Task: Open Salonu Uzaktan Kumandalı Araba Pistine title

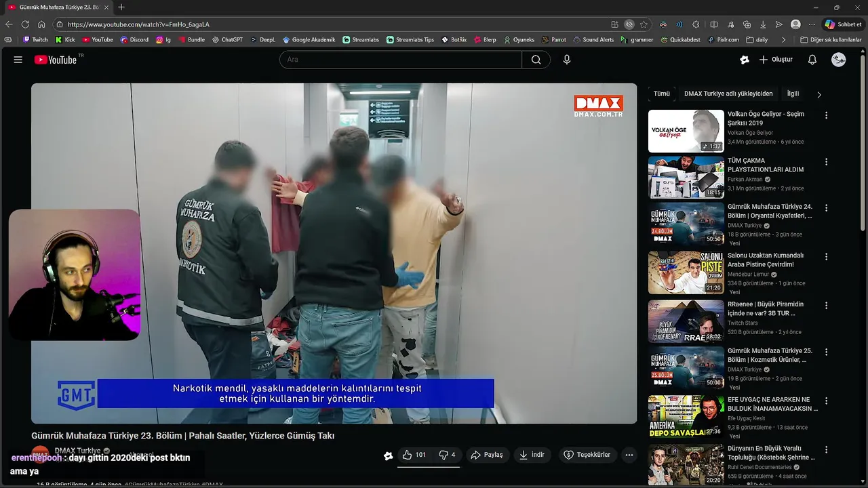Action: (x=765, y=260)
